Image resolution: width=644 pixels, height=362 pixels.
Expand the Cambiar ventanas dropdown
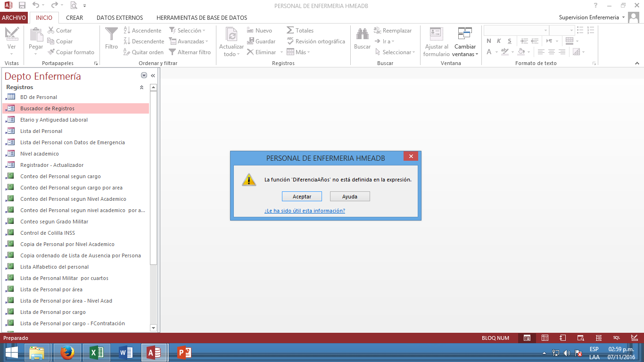click(x=465, y=50)
